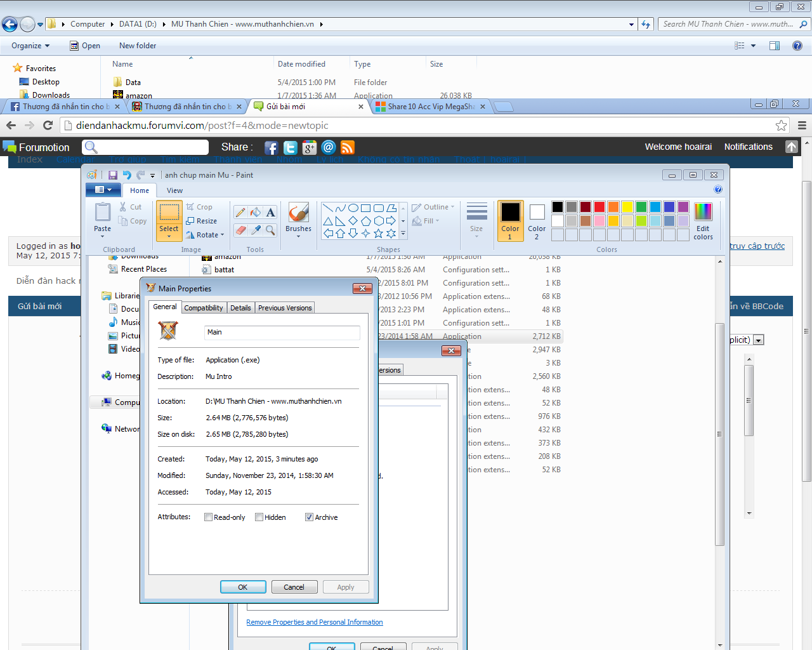Select the red color swatch in palette
The image size is (812, 650).
[599, 207]
